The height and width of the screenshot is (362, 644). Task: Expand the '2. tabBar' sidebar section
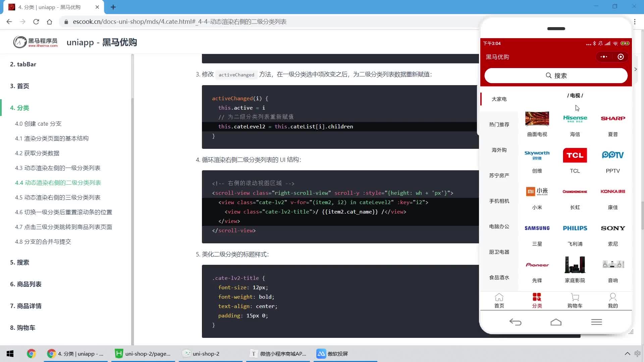[23, 64]
